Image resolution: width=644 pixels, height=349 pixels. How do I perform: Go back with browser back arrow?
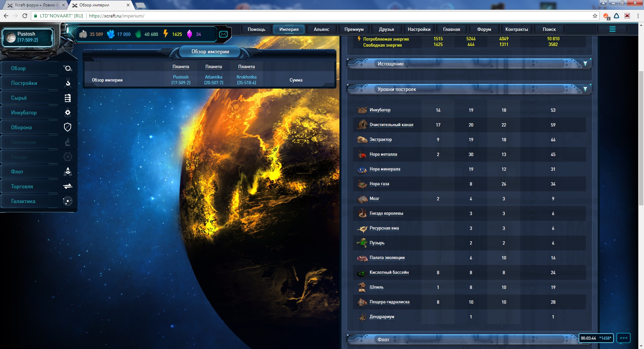pos(6,16)
